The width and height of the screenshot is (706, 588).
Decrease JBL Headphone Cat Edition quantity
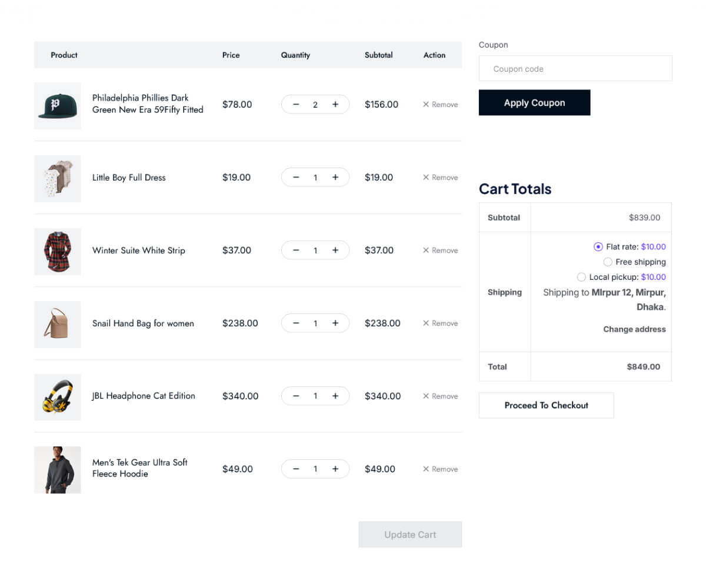pyautogui.click(x=296, y=396)
